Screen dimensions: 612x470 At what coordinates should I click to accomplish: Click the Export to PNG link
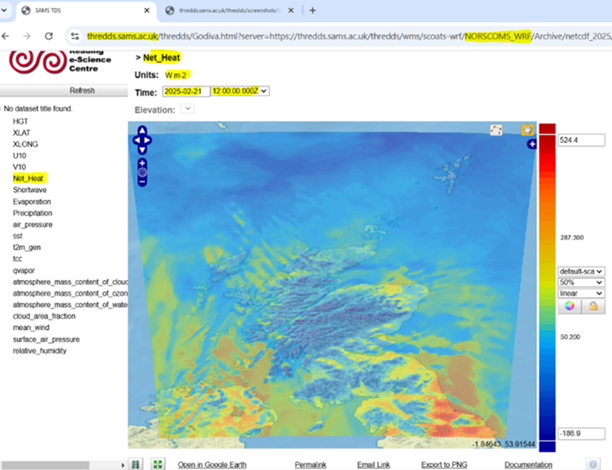pos(449,465)
